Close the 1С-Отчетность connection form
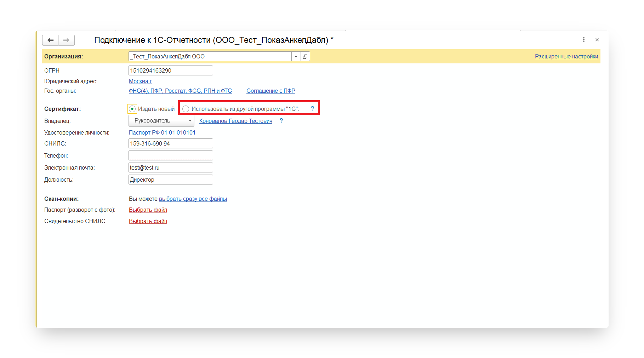This screenshot has height=358, width=644. coord(597,40)
